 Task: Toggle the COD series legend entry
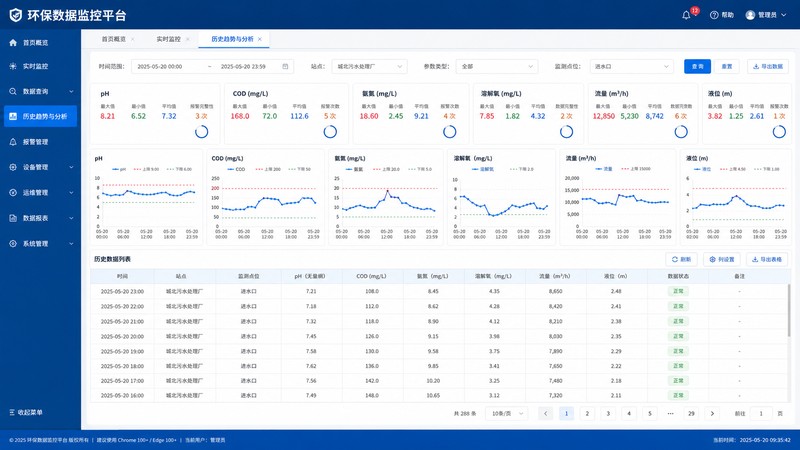tap(236, 169)
